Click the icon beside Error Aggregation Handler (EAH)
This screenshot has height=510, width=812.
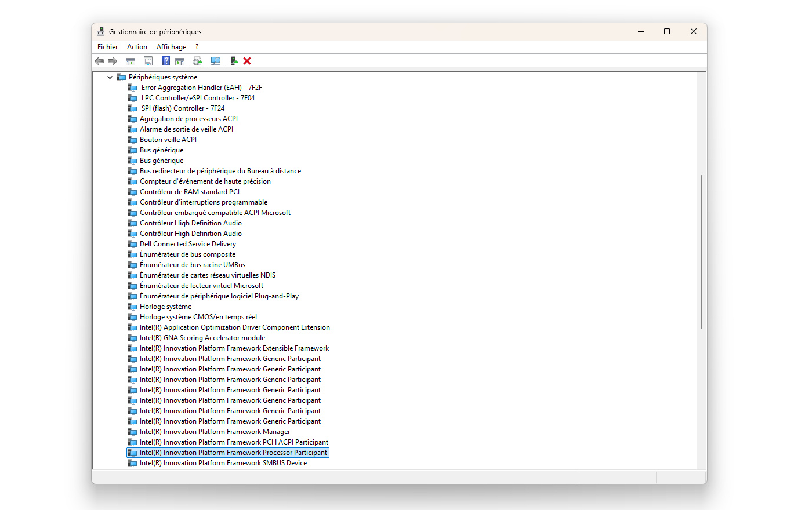coord(132,88)
